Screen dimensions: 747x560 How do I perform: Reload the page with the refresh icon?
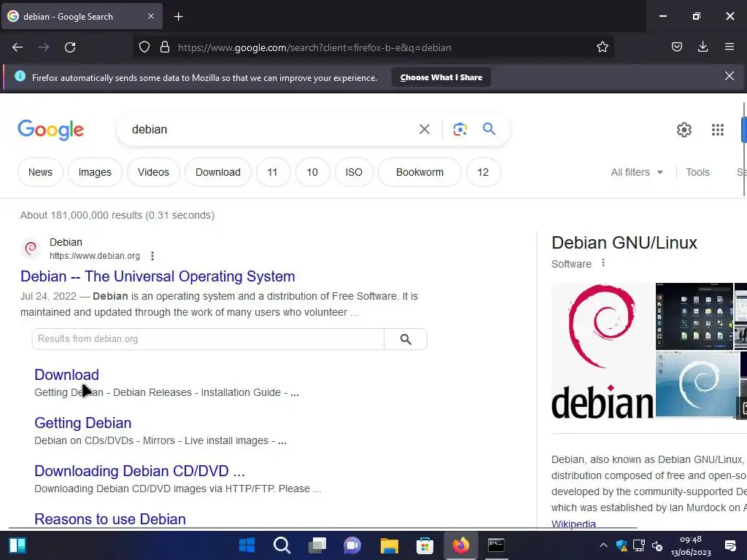point(70,47)
